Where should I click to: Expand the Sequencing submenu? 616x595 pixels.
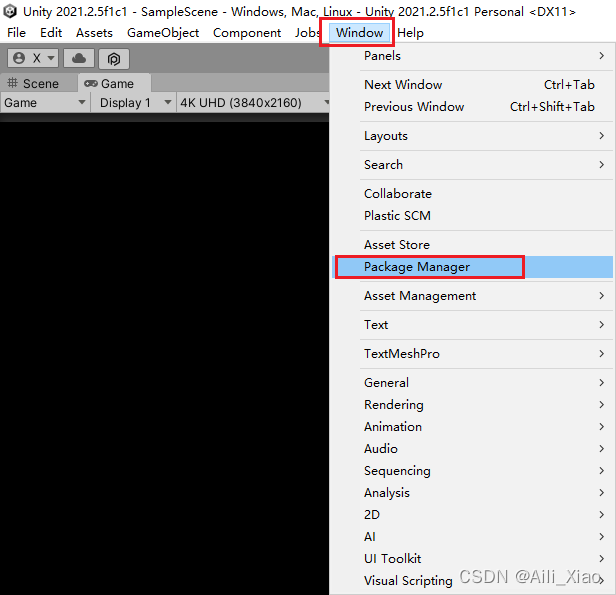pos(473,471)
